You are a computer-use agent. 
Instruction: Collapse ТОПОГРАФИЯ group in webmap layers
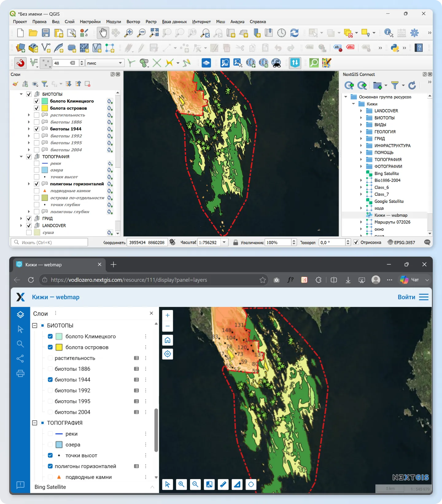(x=35, y=423)
